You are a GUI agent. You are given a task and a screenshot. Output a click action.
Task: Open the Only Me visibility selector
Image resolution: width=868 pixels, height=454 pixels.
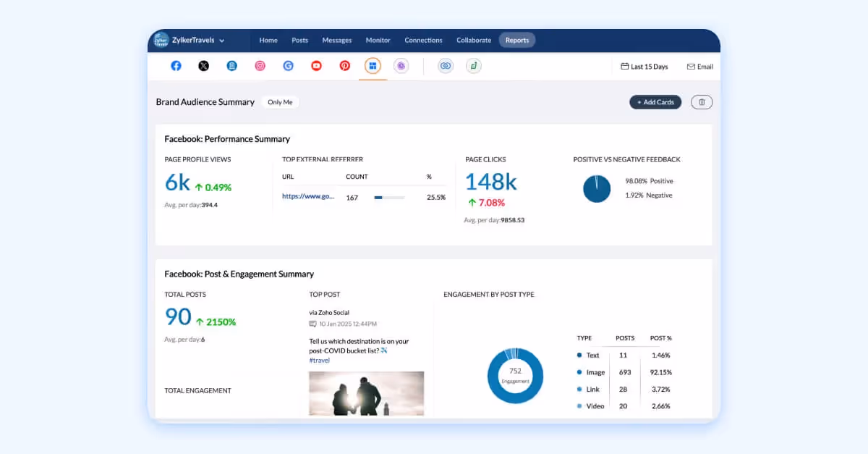[281, 102]
